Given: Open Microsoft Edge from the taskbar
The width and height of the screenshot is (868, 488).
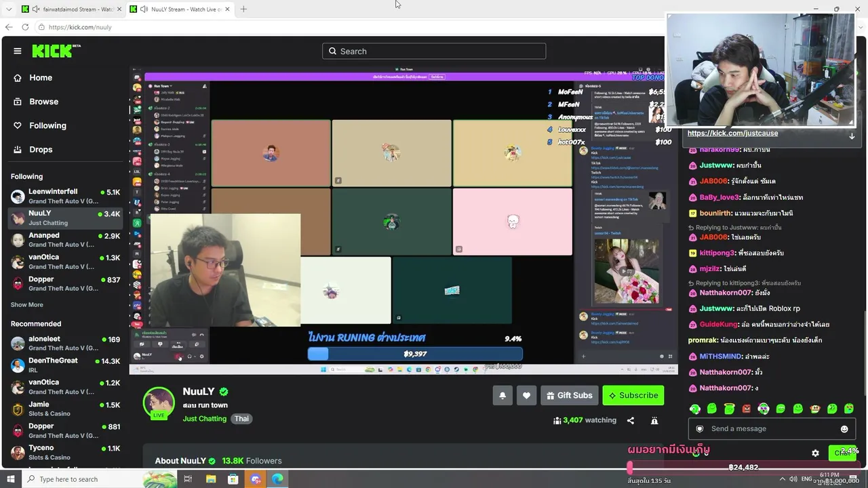Looking at the screenshot, I should click(278, 479).
